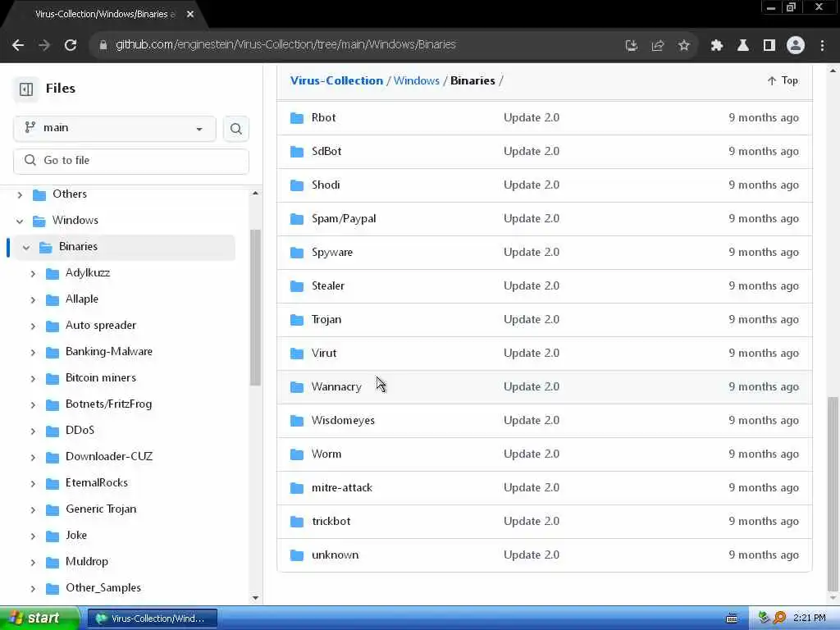The width and height of the screenshot is (840, 630).
Task: Expand the Banking-Malware tree folder
Action: (x=33, y=352)
